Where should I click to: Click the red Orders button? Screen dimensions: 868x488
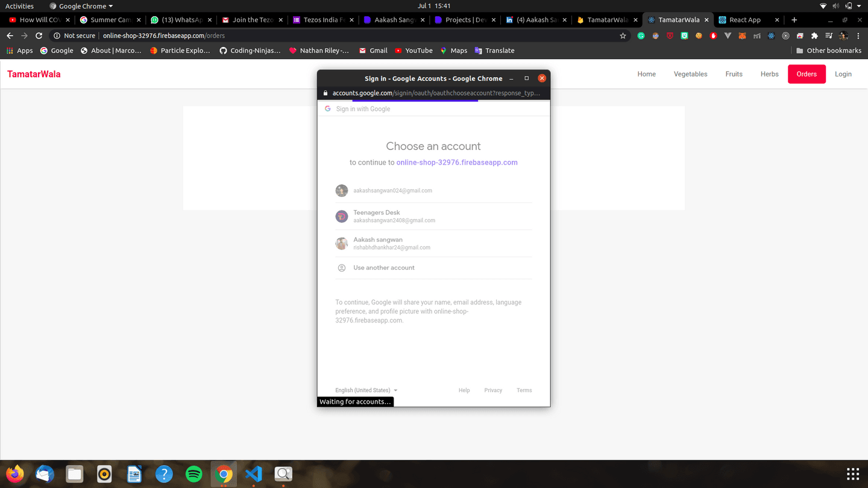pos(807,74)
